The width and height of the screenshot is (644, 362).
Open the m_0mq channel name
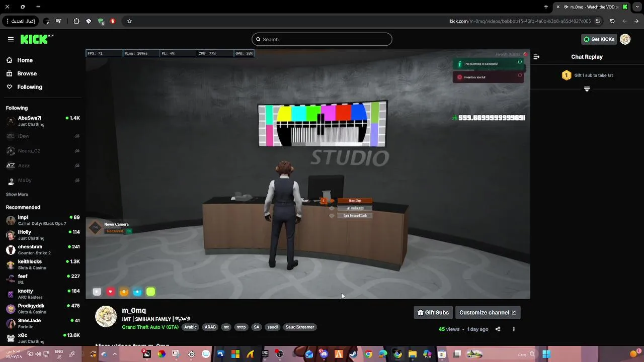[134, 310]
